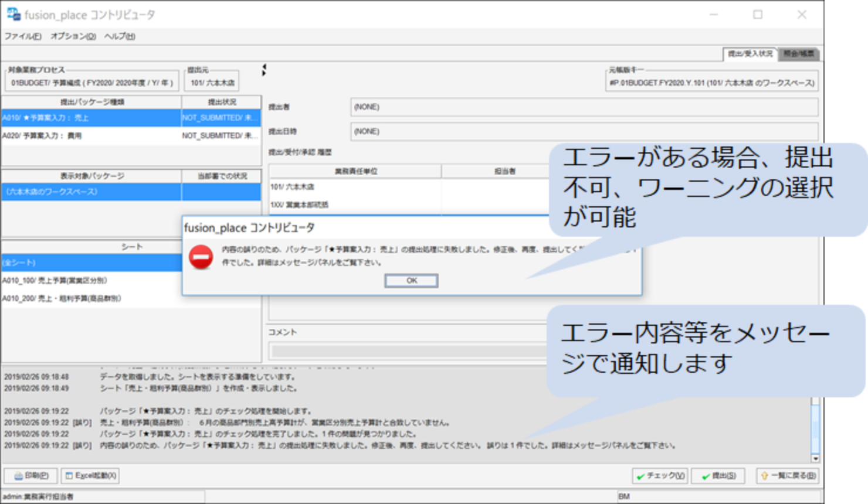Viewport: 868px width, 504px height.
Task: Click BM in the status bar
Action: click(624, 496)
